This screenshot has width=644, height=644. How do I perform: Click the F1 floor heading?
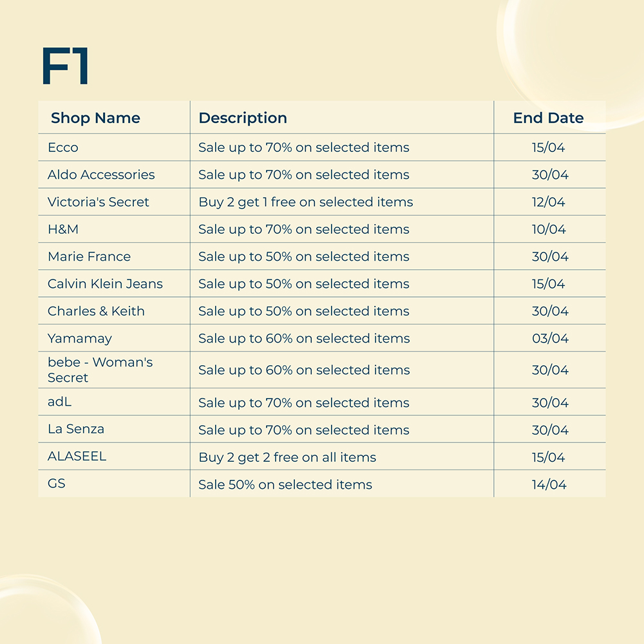point(64,66)
